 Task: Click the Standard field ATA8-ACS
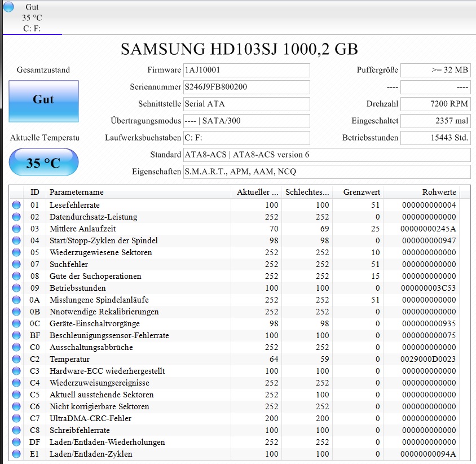(327, 155)
